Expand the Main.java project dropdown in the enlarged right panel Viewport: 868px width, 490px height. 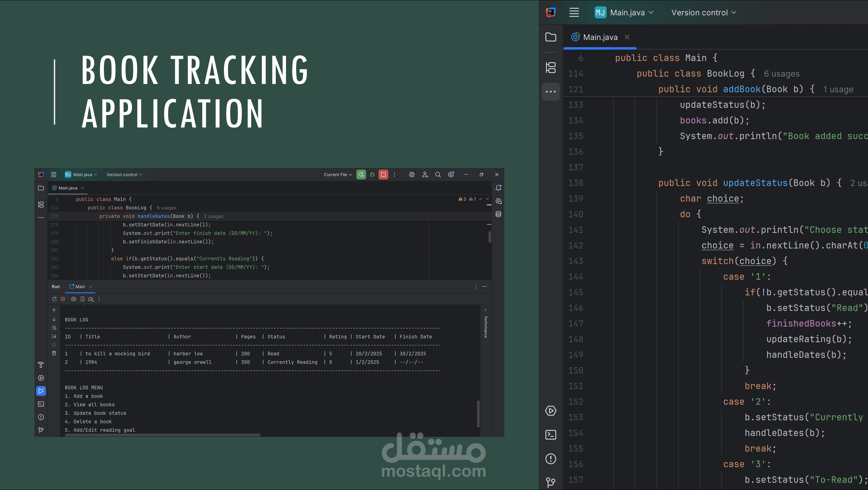(624, 13)
